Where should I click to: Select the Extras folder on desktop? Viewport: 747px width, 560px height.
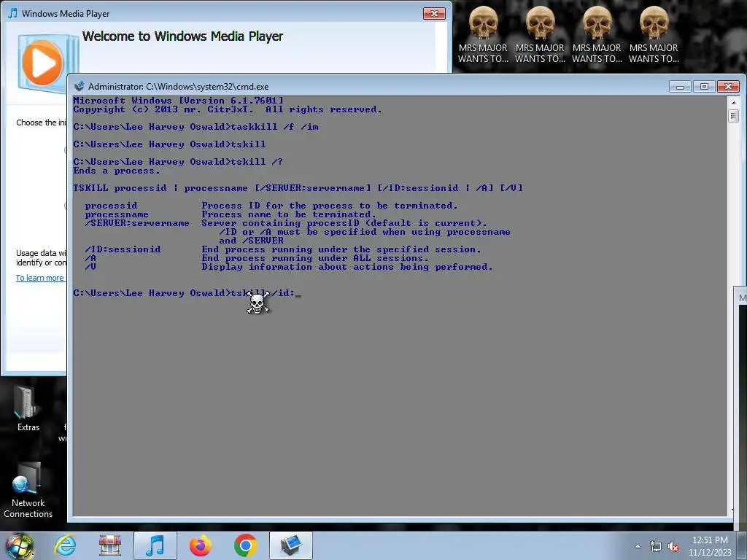pos(28,408)
